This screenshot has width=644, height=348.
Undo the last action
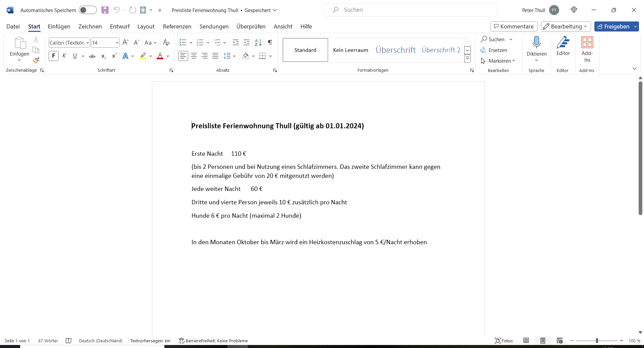click(116, 10)
